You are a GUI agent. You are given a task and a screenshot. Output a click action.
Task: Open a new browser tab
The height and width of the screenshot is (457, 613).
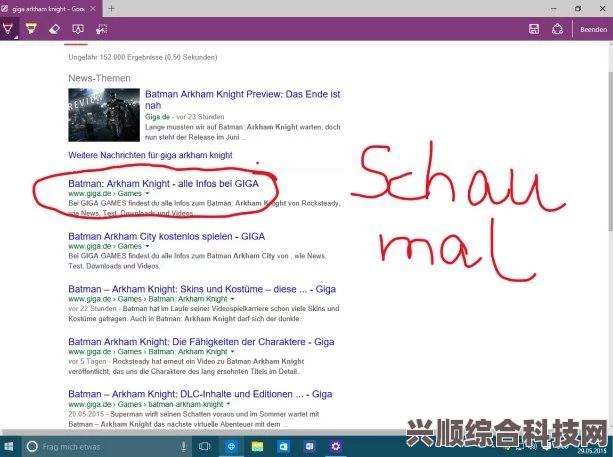point(111,8)
